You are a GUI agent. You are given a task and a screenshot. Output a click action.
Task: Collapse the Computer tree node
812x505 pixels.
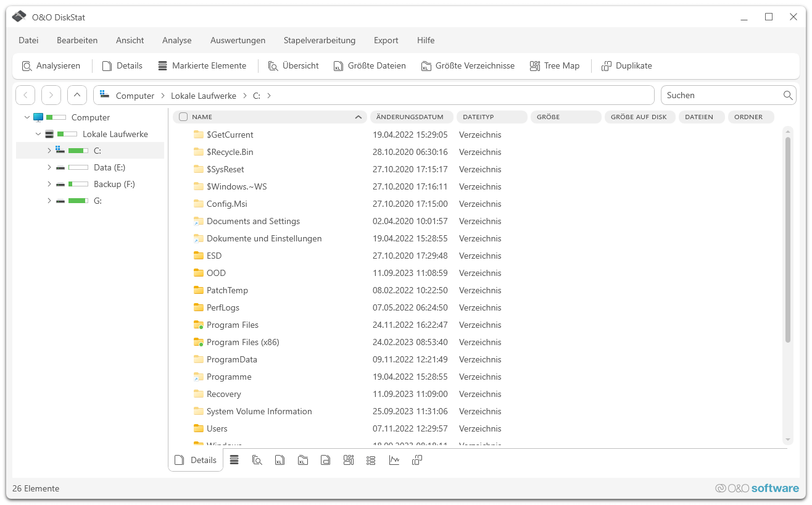click(x=27, y=117)
